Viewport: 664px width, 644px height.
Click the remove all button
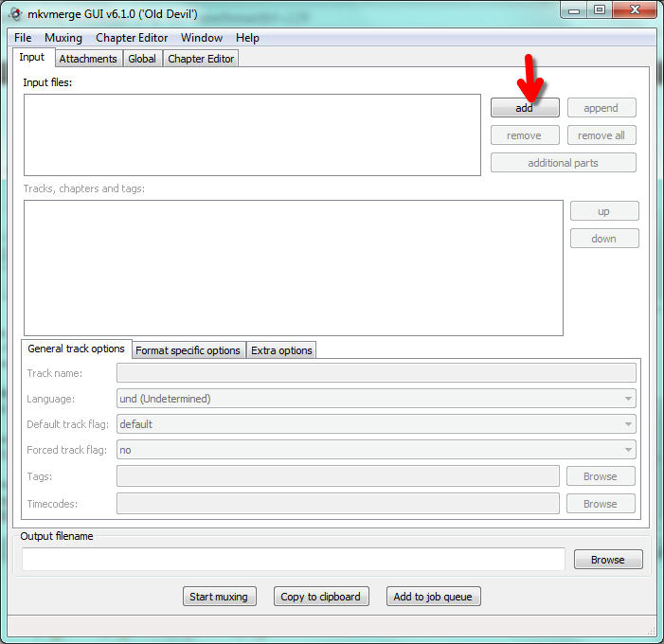tap(601, 135)
